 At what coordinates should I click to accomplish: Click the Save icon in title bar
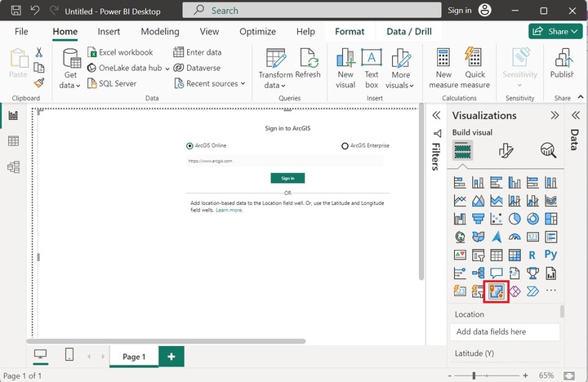(16, 11)
